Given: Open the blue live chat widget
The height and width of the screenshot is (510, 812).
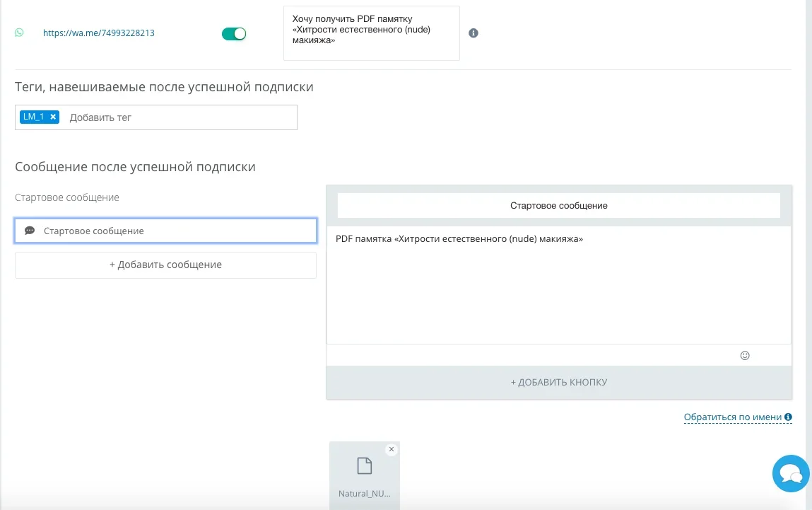Looking at the screenshot, I should (x=791, y=474).
